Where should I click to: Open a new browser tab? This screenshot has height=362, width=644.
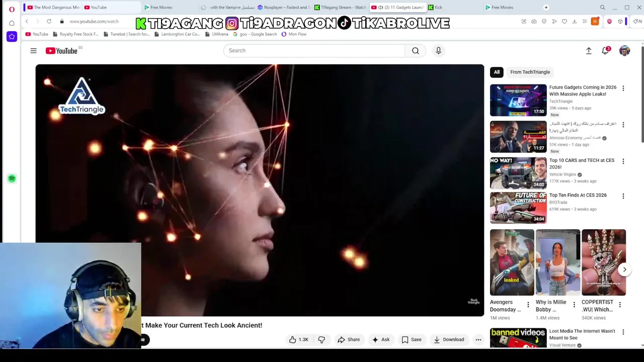click(x=546, y=8)
